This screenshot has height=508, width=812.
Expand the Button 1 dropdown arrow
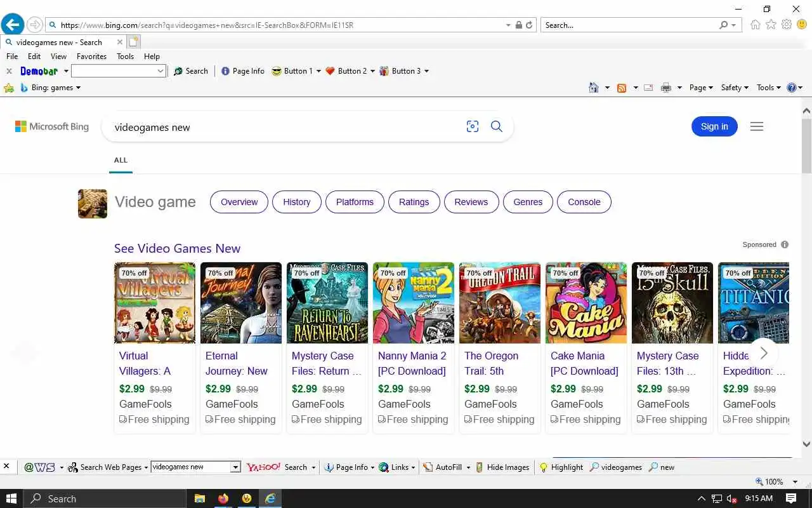318,71
